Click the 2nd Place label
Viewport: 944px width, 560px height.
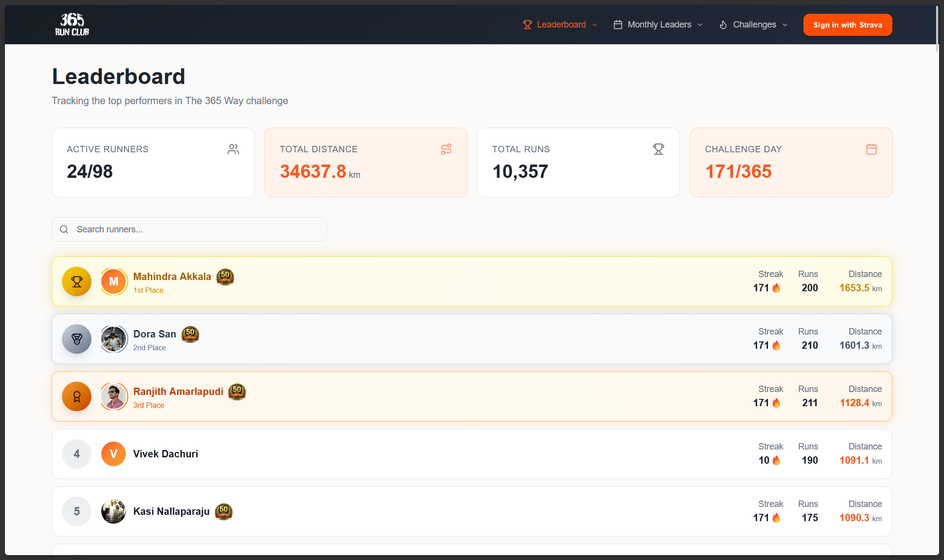click(x=149, y=348)
